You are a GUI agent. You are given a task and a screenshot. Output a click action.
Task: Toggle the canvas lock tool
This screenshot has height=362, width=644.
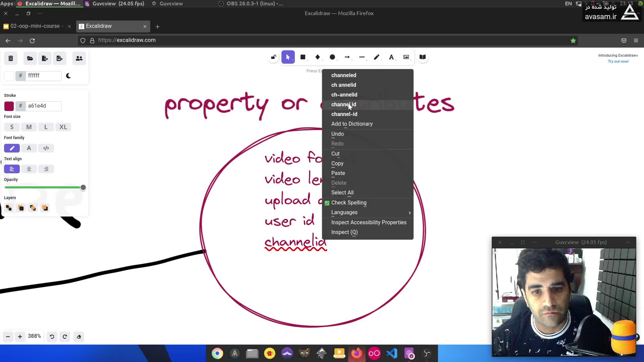coord(274,57)
